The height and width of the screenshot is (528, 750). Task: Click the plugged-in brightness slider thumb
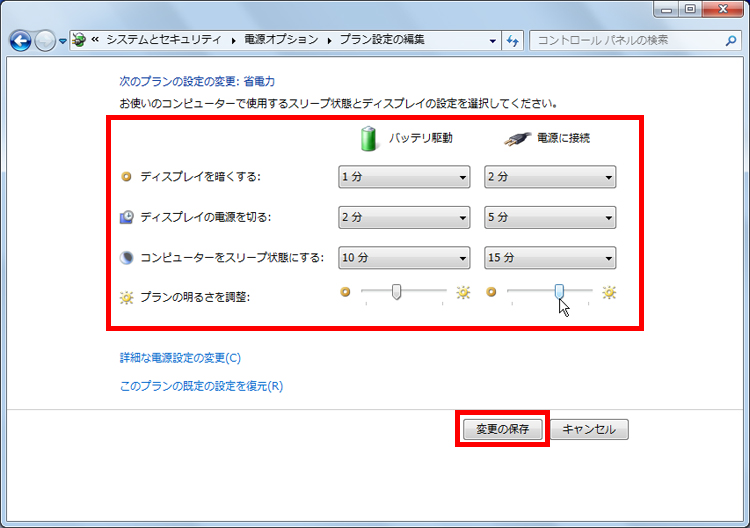tap(559, 292)
